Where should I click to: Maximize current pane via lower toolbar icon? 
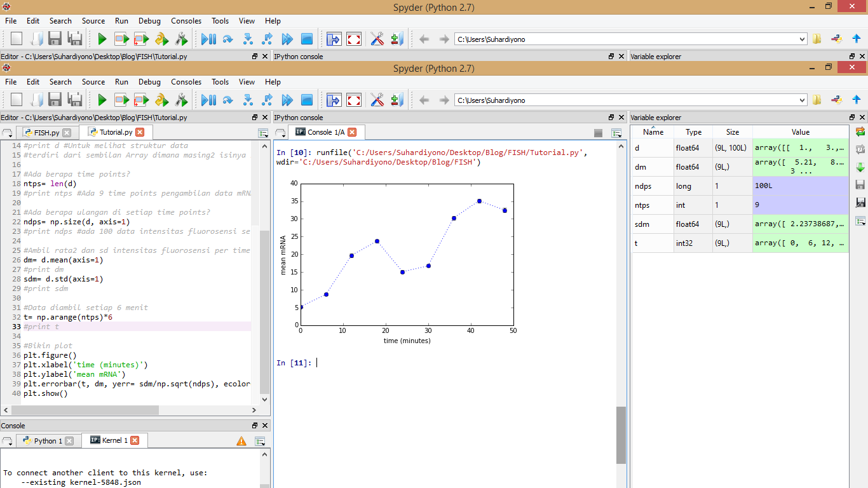(334, 100)
